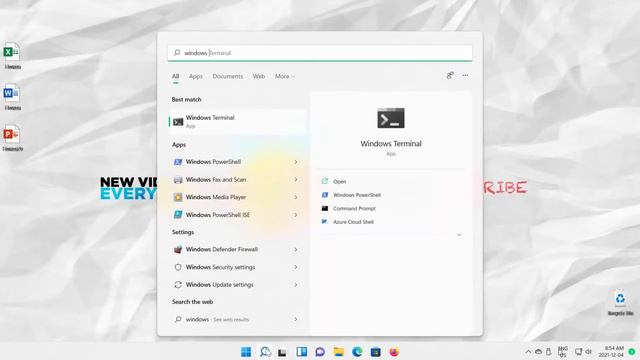Click the Windows Terminal icon in best match
The width and height of the screenshot is (640, 360).
tap(178, 122)
